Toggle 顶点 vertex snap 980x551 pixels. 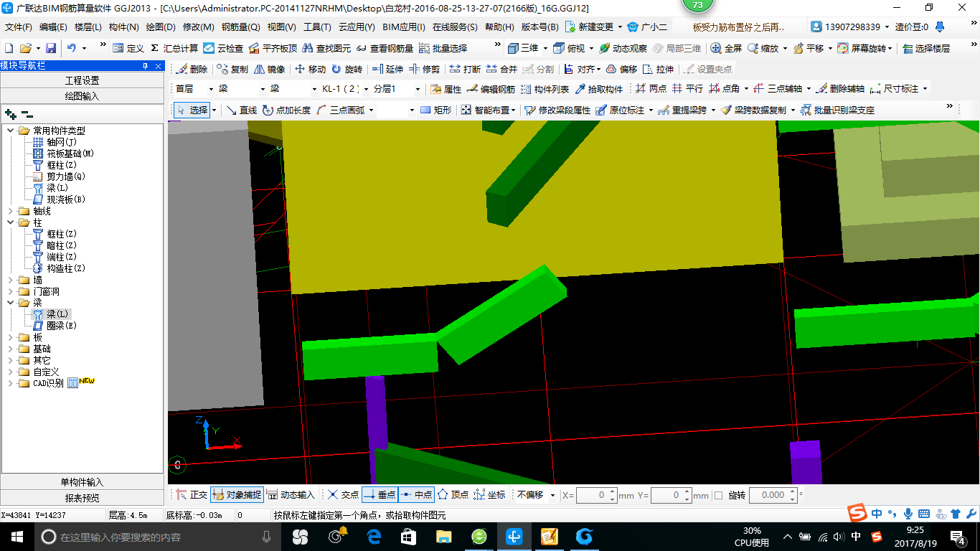(x=453, y=495)
